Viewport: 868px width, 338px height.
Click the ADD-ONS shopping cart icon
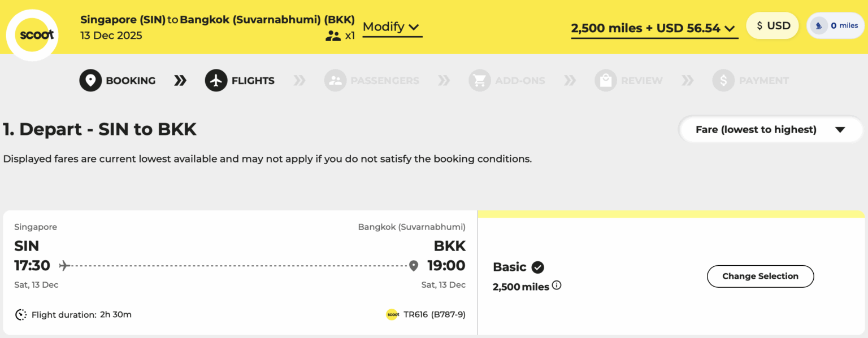point(480,80)
